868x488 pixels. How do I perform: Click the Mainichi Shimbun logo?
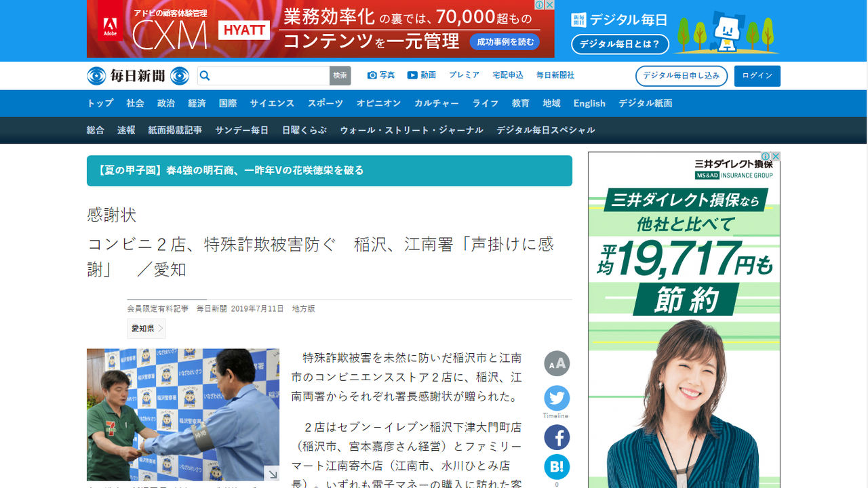[138, 76]
